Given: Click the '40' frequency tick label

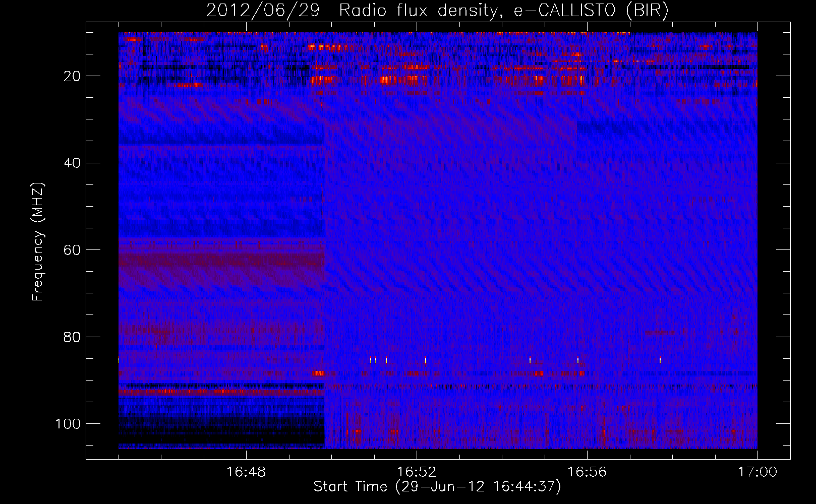Looking at the screenshot, I should pyautogui.click(x=73, y=163).
